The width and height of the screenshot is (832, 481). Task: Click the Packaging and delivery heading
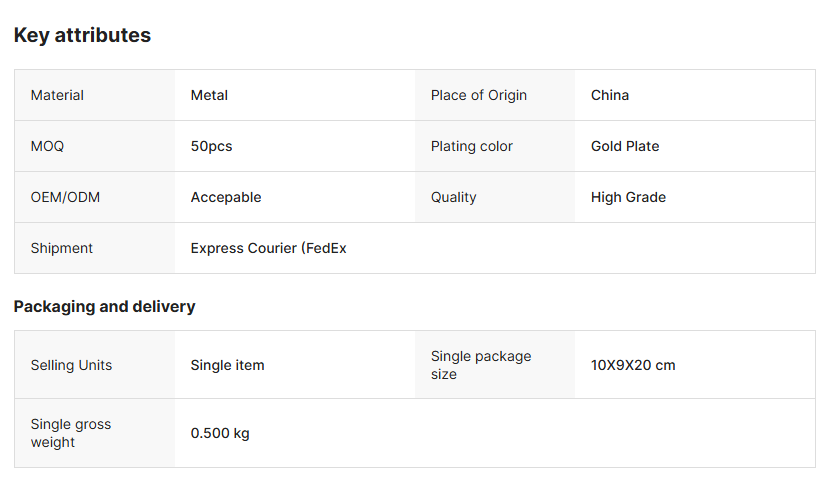click(x=104, y=306)
